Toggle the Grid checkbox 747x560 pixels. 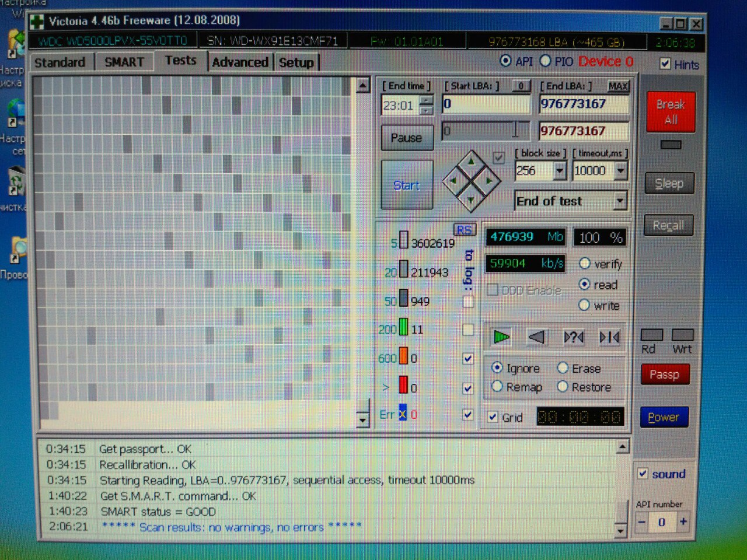coord(493,416)
